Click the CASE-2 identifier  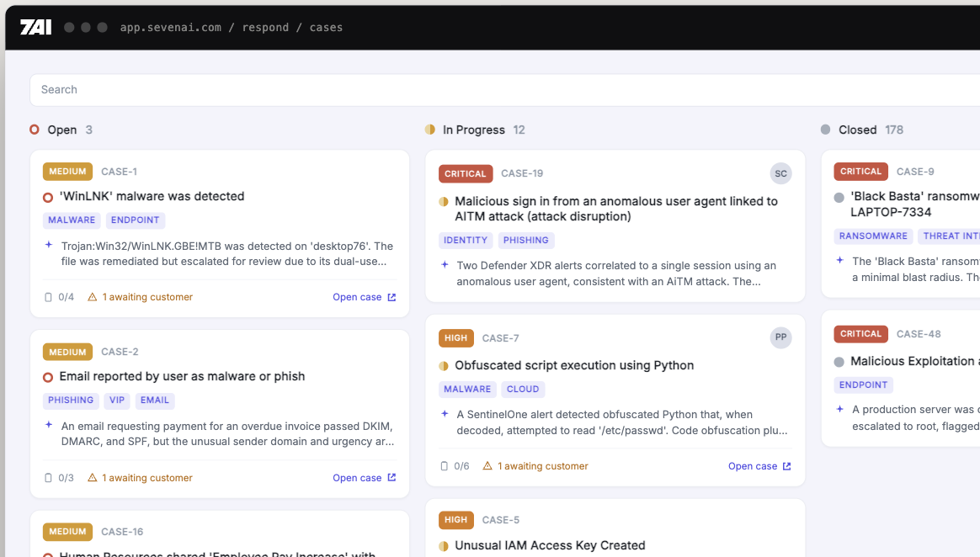[x=120, y=352]
